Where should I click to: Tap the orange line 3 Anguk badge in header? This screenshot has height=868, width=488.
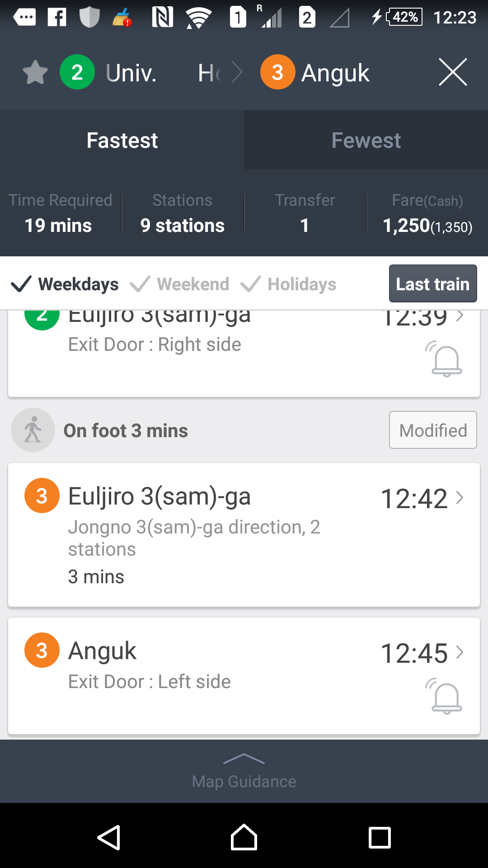click(277, 72)
